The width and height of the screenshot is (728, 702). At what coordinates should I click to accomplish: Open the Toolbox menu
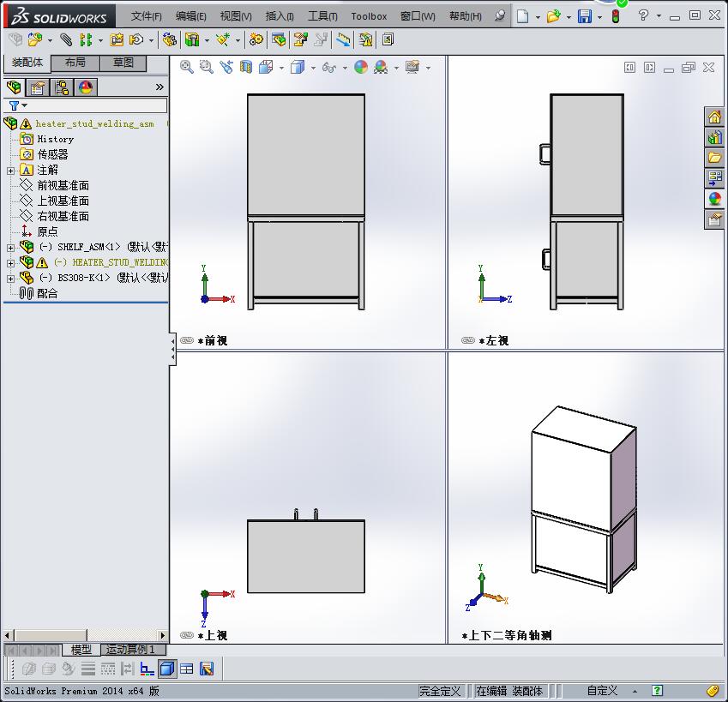(369, 16)
